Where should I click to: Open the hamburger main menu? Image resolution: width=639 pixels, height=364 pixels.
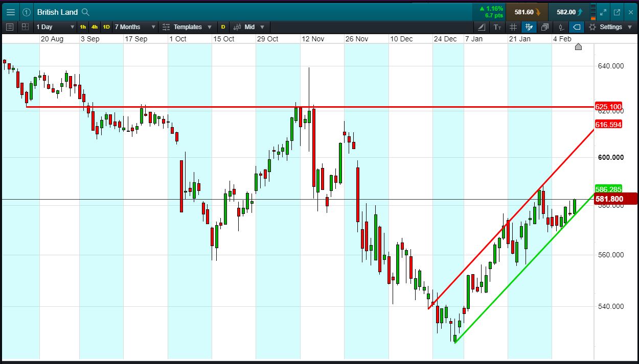coord(11,12)
